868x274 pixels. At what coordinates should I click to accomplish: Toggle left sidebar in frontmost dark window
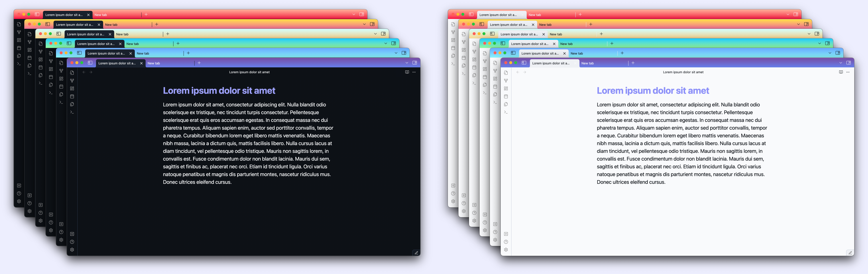90,63
